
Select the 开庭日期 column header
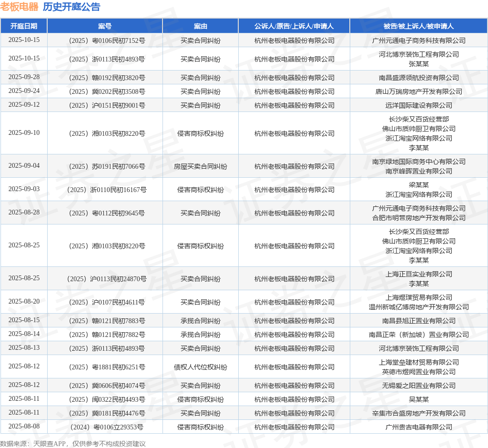click(x=24, y=26)
